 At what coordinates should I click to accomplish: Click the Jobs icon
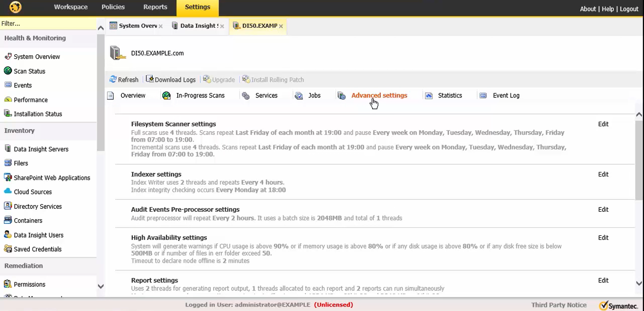pyautogui.click(x=299, y=96)
